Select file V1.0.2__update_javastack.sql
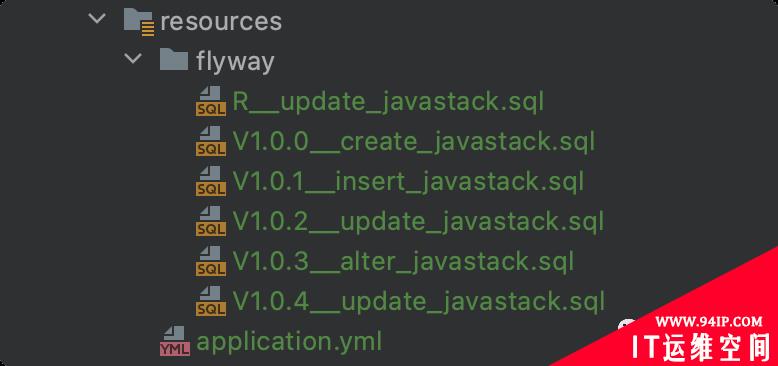The image size is (778, 366). 418,222
